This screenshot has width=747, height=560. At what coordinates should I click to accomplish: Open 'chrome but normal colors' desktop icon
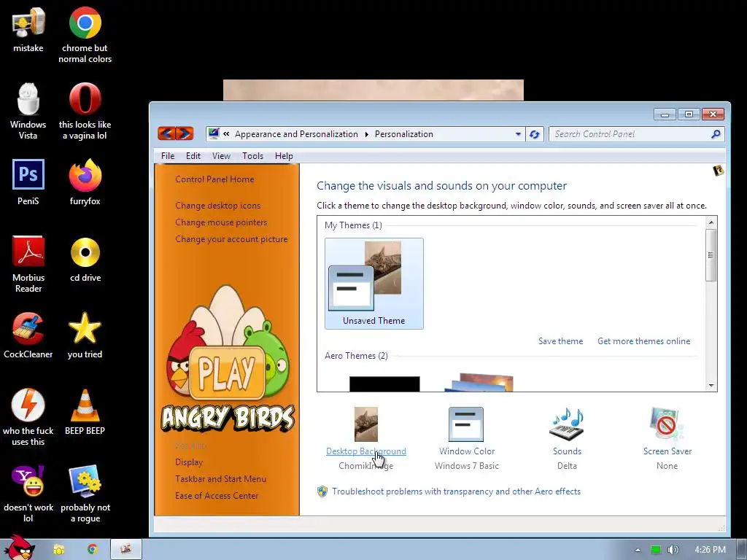[85, 34]
